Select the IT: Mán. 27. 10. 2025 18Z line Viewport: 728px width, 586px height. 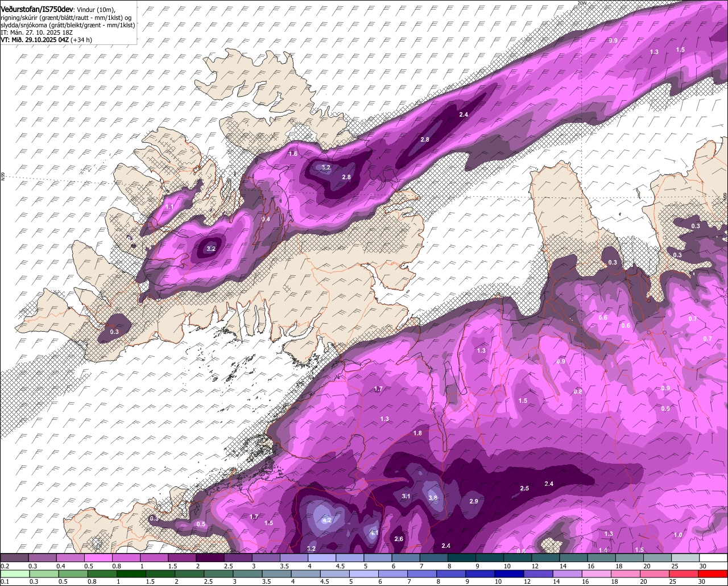point(36,32)
